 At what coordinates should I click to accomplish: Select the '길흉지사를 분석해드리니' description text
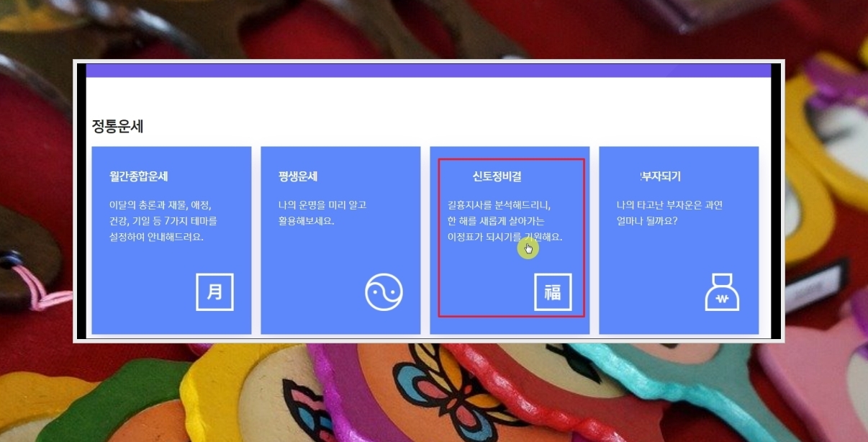499,205
